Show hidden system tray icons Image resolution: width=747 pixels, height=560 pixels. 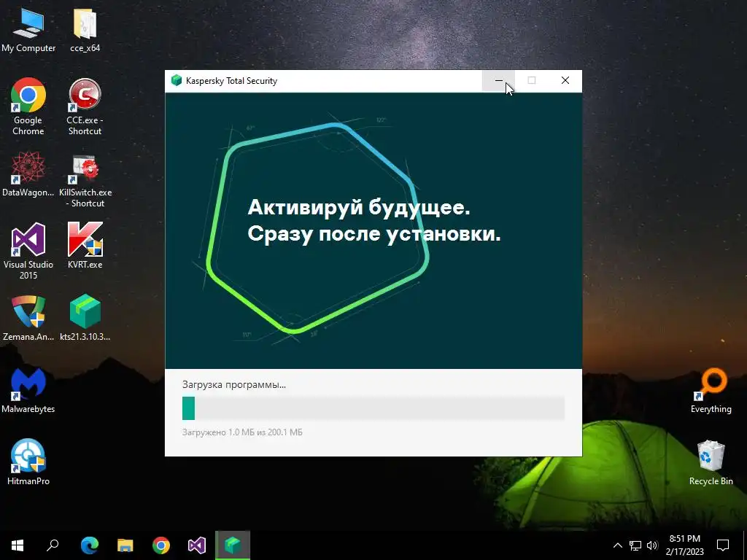tap(617, 545)
